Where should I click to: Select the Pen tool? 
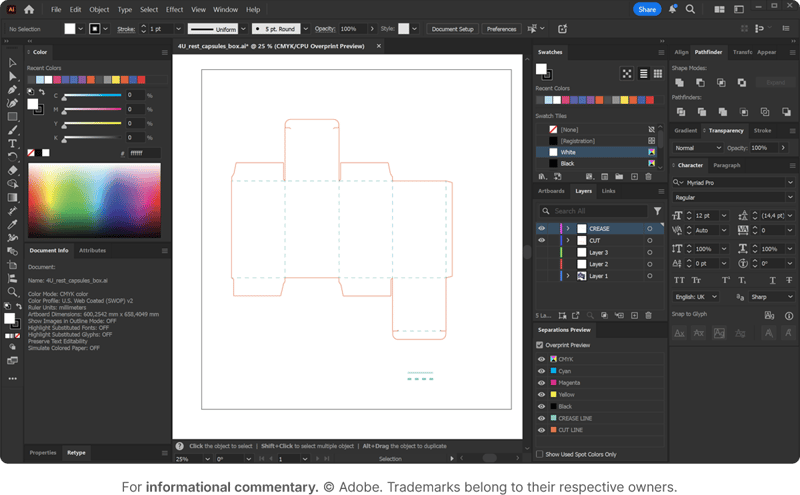[12, 90]
